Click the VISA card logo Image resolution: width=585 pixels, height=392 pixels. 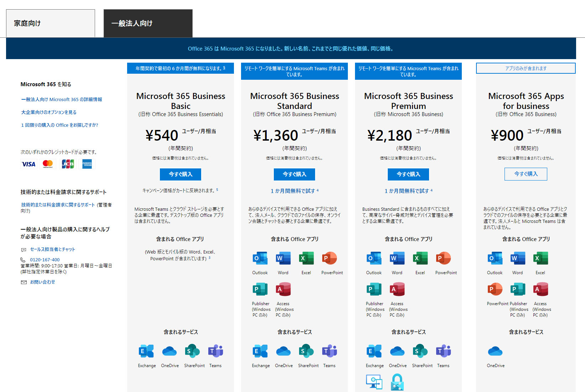pos(28,164)
